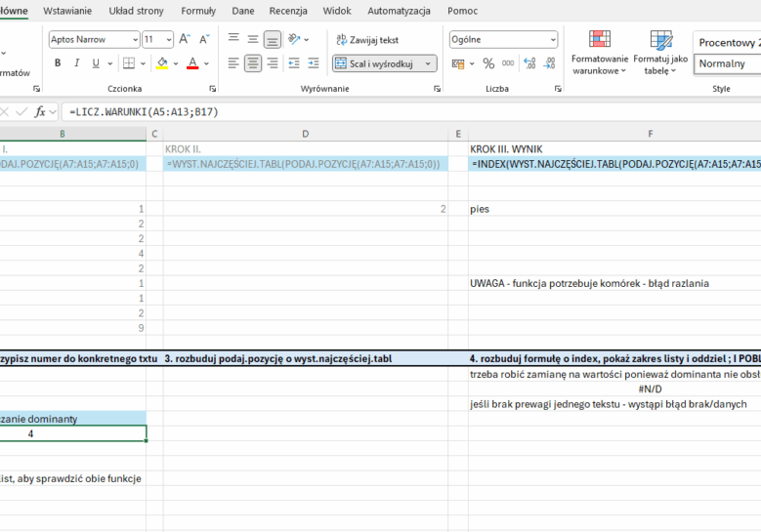
Task: Expand the Scal i wyśrodkuj dropdown arrow
Action: pyautogui.click(x=429, y=63)
